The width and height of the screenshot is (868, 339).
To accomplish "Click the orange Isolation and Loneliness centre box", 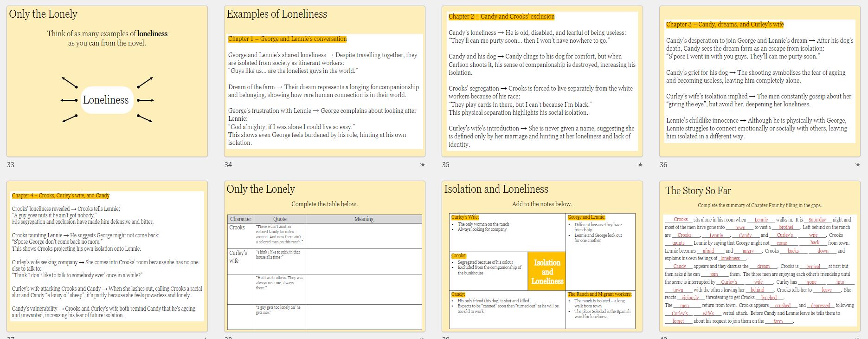I will 547,271.
